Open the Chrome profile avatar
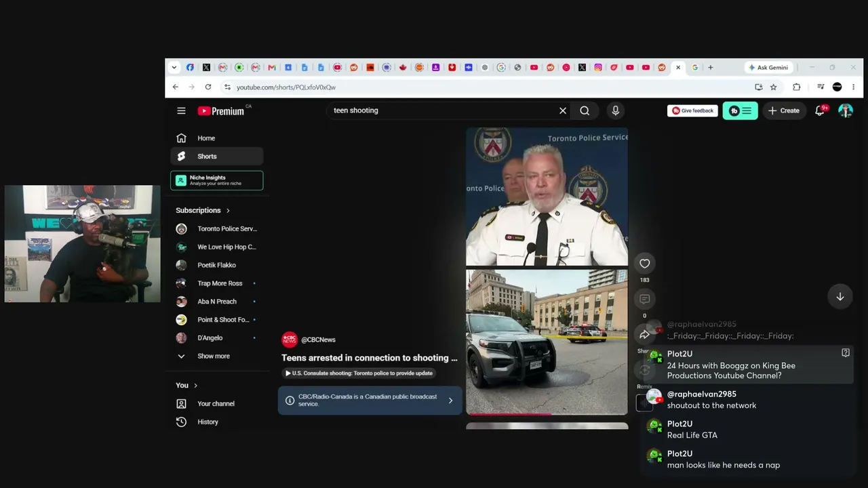Image resolution: width=868 pixels, height=488 pixels. pos(837,87)
